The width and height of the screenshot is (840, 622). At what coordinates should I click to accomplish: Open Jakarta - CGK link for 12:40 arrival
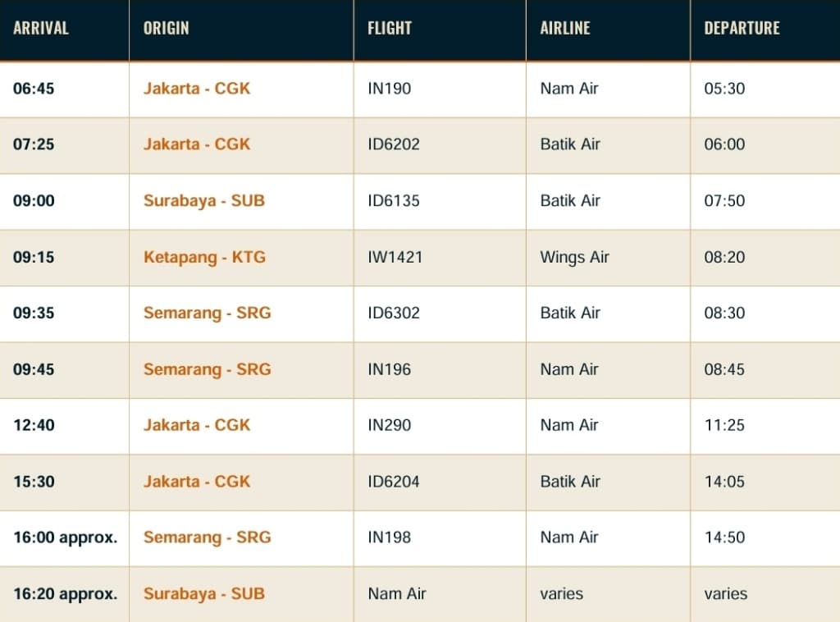[197, 425]
